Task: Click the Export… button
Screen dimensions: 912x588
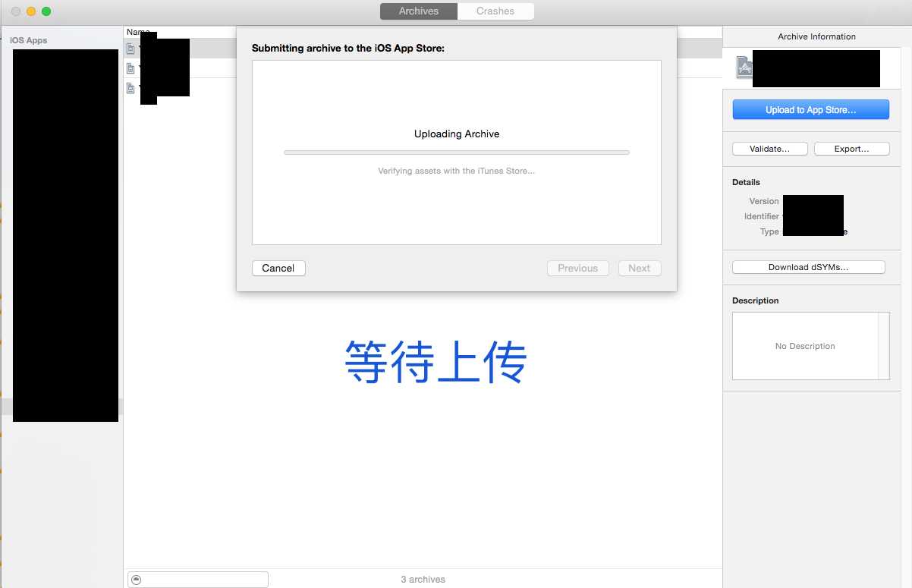Action: coord(851,149)
